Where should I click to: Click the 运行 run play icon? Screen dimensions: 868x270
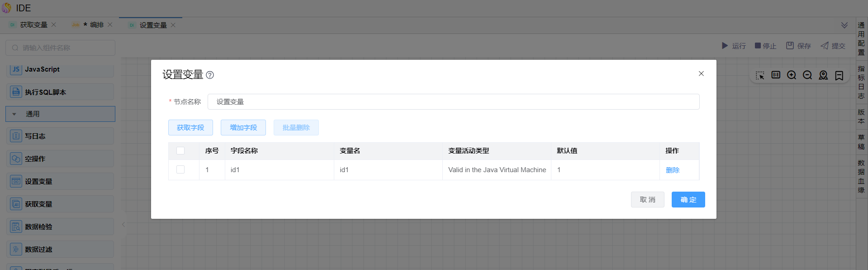[x=725, y=46]
